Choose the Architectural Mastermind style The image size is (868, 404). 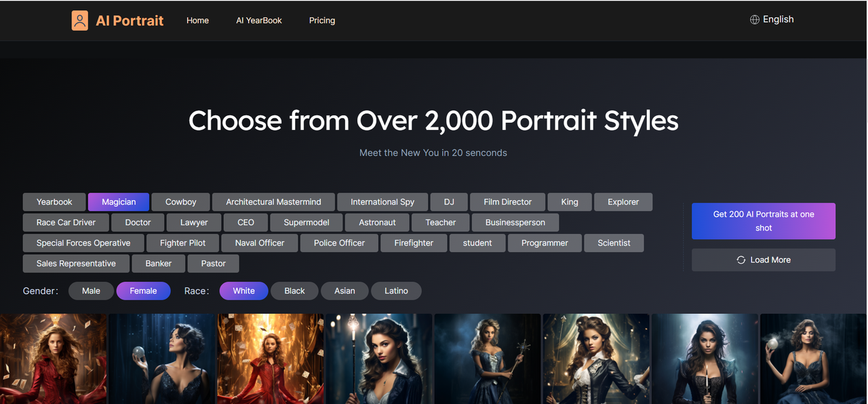[273, 202]
